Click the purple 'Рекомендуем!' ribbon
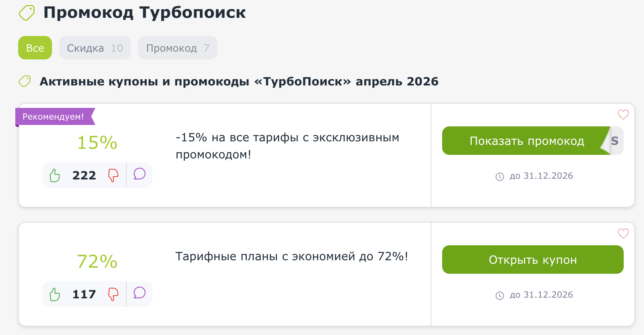Screen dimensions: 644x335 coord(53,116)
